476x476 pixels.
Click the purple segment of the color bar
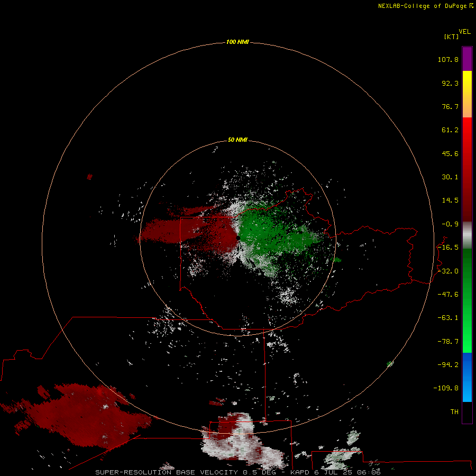(x=467, y=59)
